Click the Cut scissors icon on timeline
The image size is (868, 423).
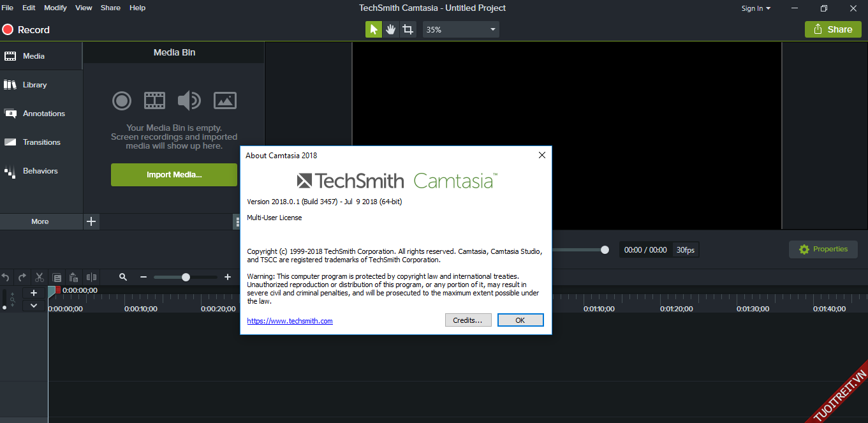pos(40,278)
